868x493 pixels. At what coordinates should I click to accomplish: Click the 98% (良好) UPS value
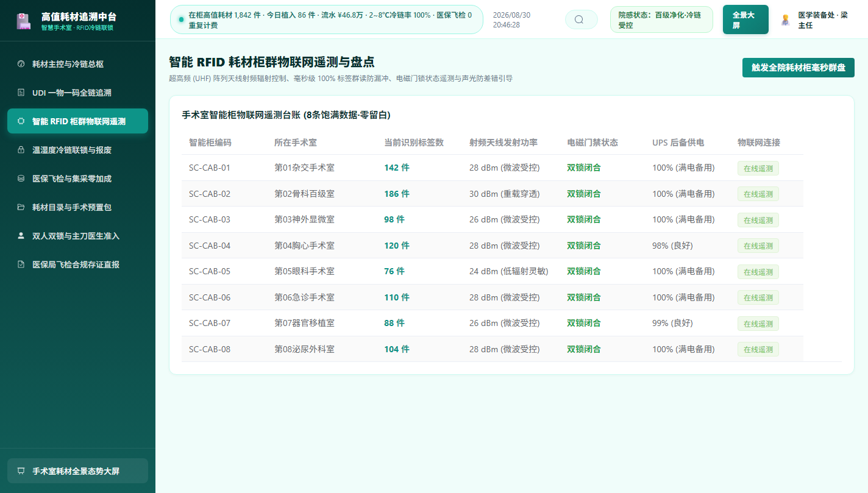click(x=672, y=246)
